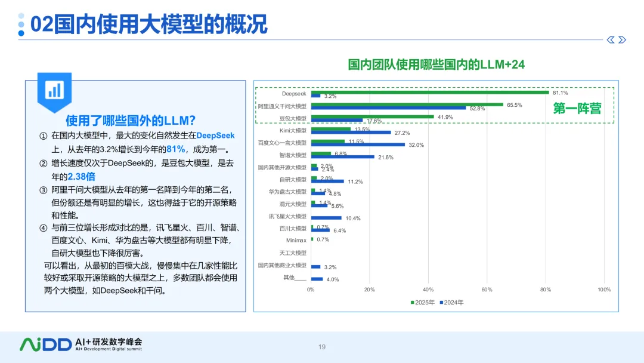
Task: Click the 65.5% data label
Action: pyautogui.click(x=514, y=105)
